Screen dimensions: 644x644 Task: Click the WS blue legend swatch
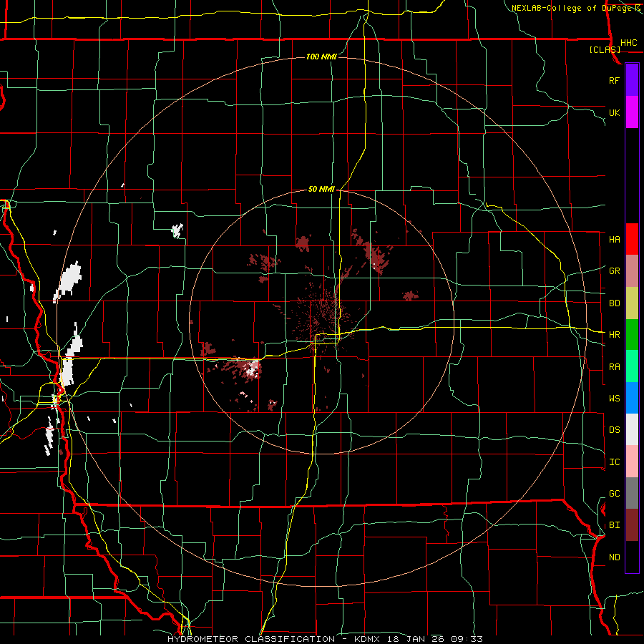[632, 398]
